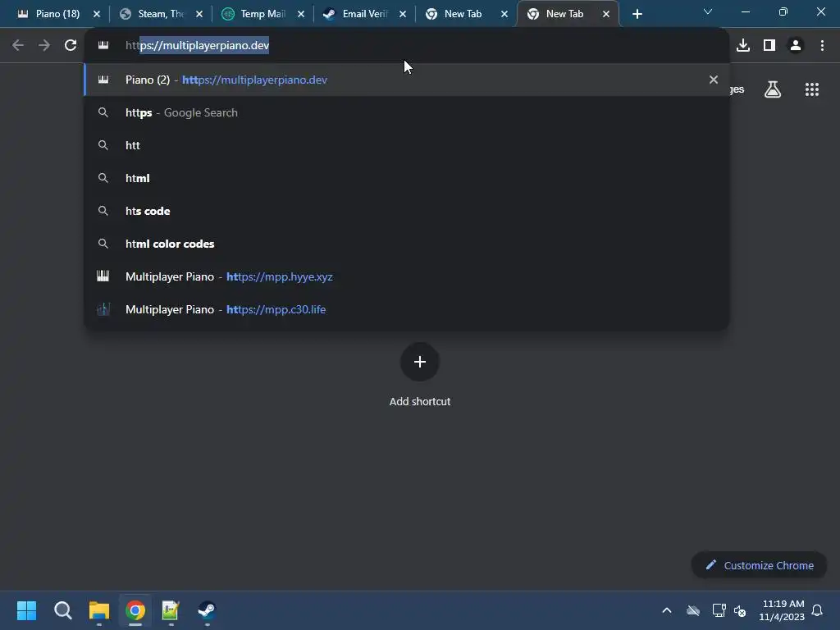The width and height of the screenshot is (840, 630).
Task: Open Windows taskbar search
Action: (62, 610)
